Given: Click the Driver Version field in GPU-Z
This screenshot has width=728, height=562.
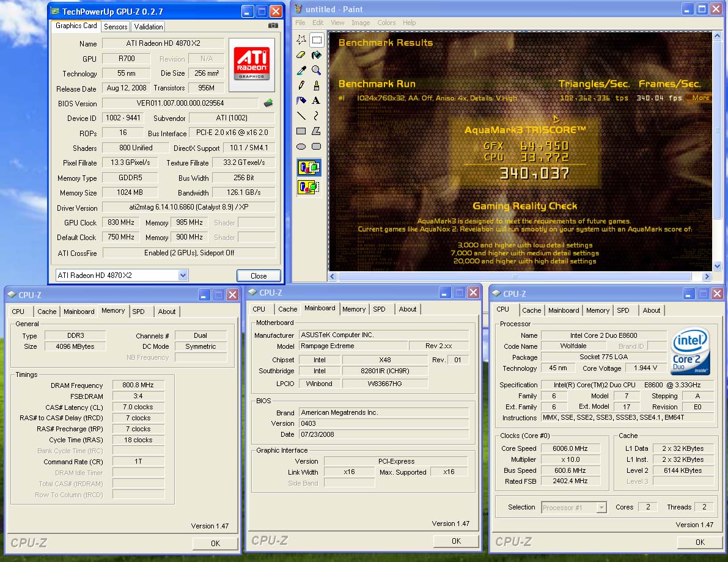Looking at the screenshot, I should [188, 208].
